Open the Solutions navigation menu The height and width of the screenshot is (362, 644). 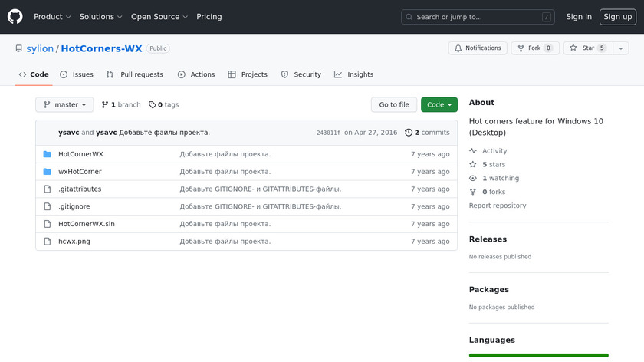100,17
